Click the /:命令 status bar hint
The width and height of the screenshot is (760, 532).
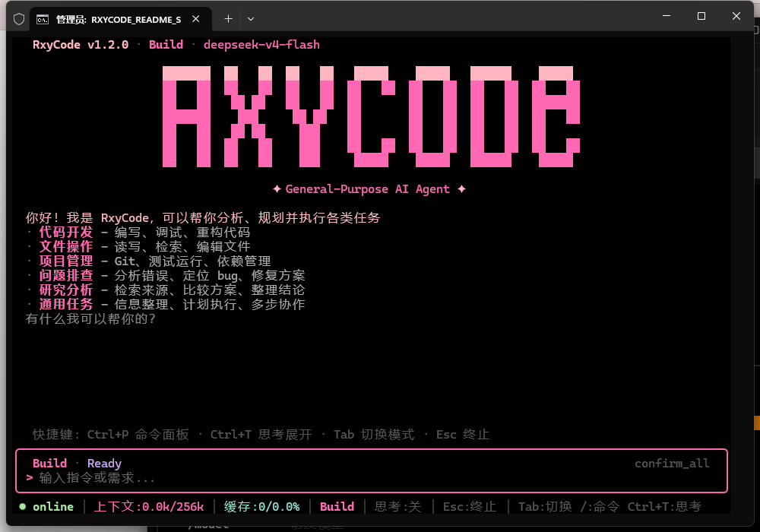tap(600, 507)
